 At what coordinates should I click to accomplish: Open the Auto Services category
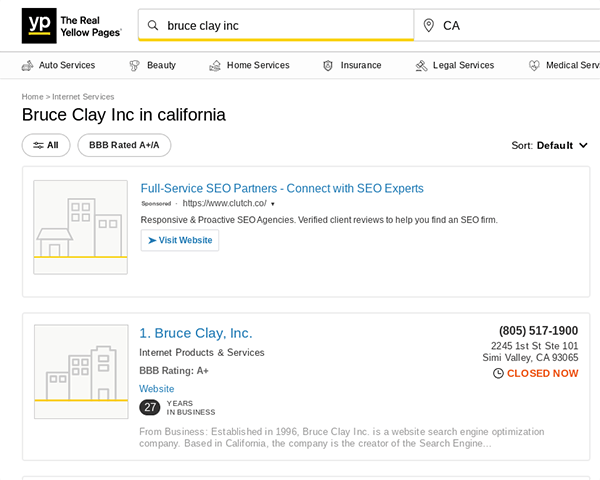(x=58, y=65)
